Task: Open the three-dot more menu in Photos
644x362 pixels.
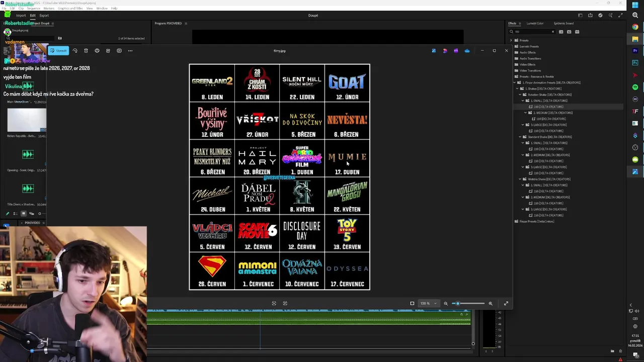Action: coord(130,50)
